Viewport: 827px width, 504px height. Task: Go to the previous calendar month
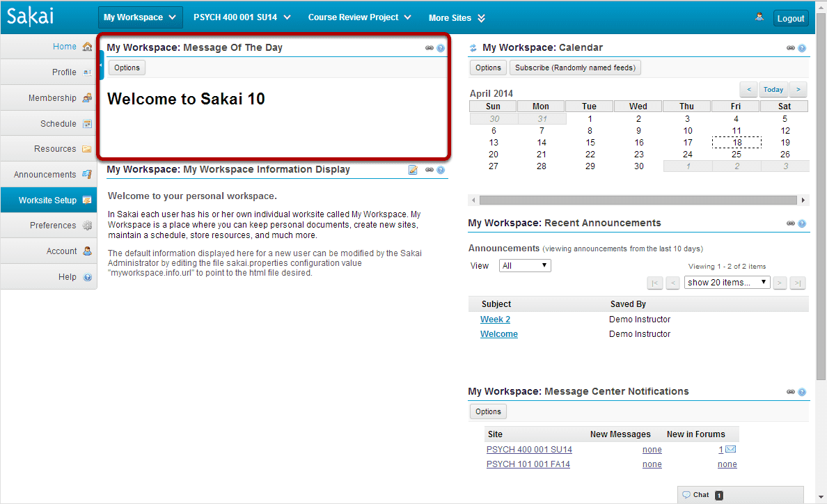click(x=749, y=90)
